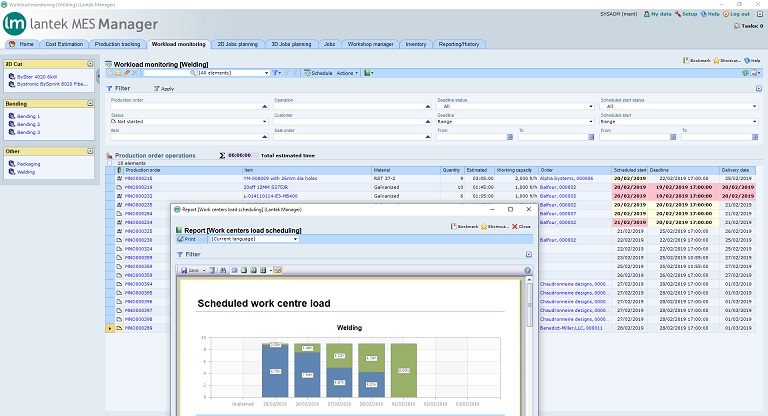
Task: Click the Print icon in the report window
Action: (182, 240)
